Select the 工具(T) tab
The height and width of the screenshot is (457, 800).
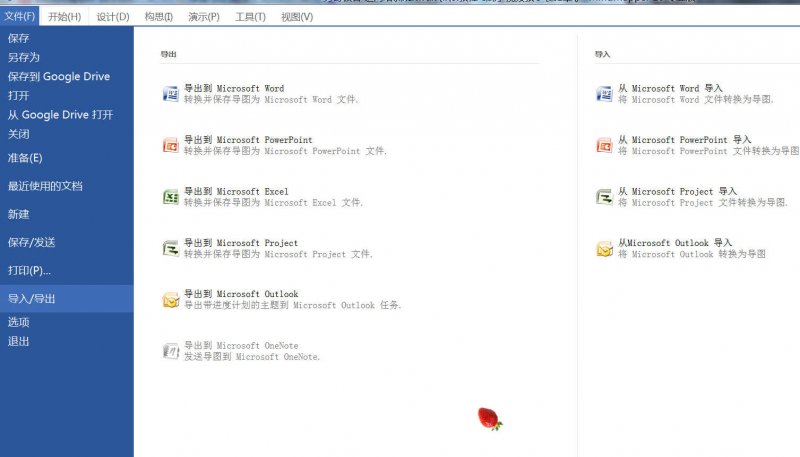click(250, 17)
